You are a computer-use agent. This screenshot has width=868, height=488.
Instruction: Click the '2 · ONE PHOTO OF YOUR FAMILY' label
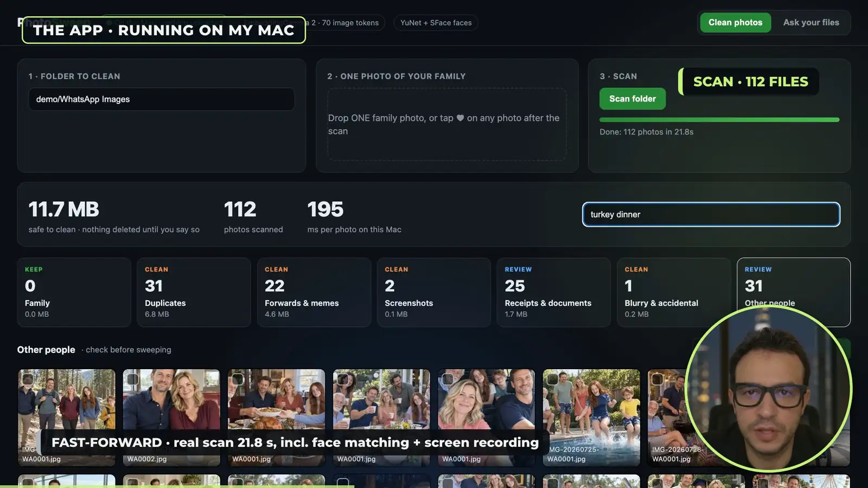tap(397, 76)
